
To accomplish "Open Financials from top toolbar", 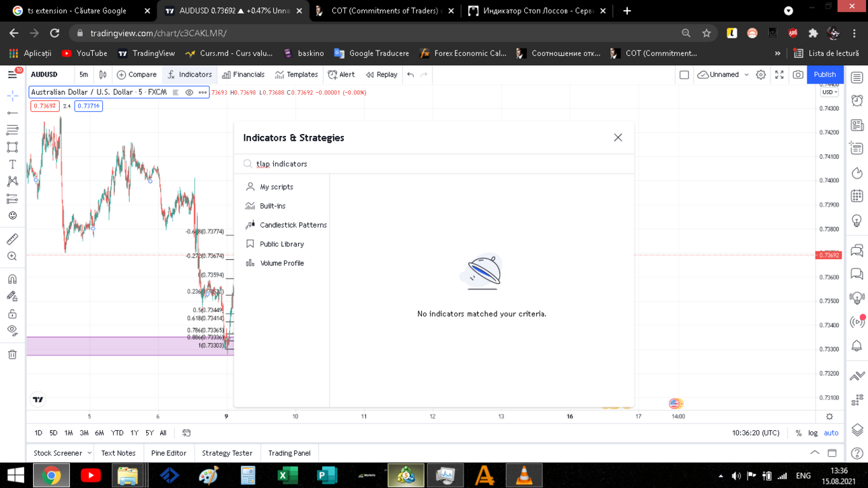I will [244, 75].
